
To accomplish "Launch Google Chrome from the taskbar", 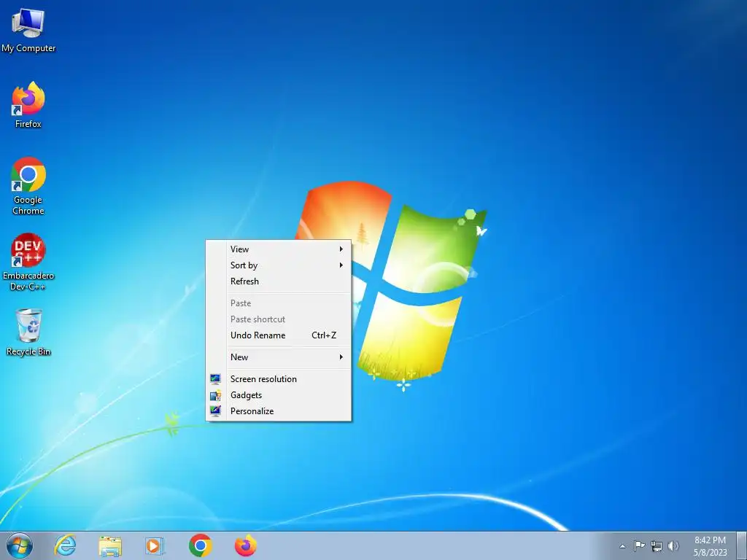I will (200, 545).
